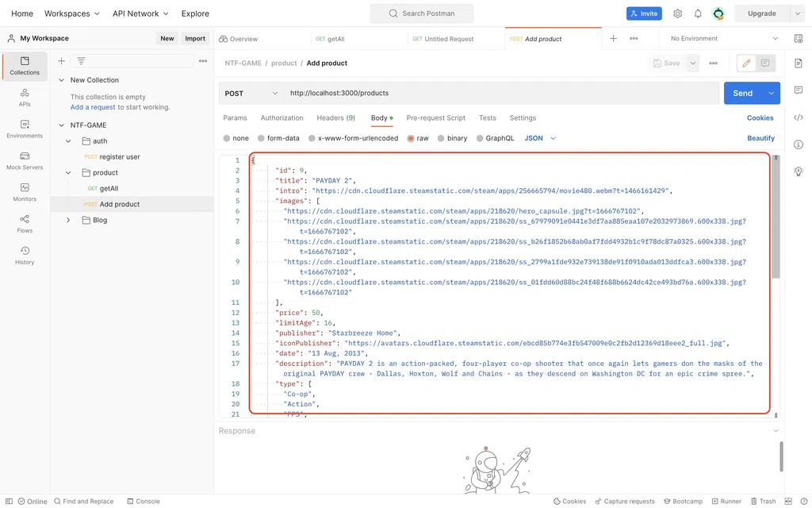This screenshot has width=812, height=508.
Task: Open the lightbulb related requests panel
Action: 798,171
